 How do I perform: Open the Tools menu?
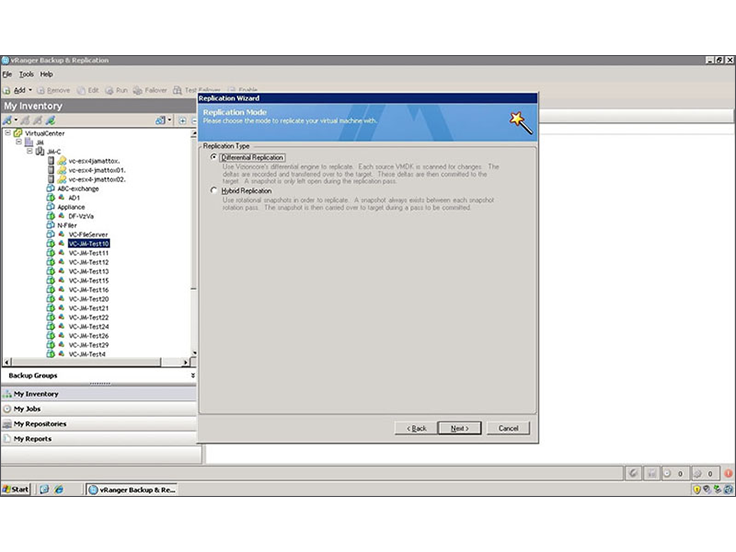26,74
